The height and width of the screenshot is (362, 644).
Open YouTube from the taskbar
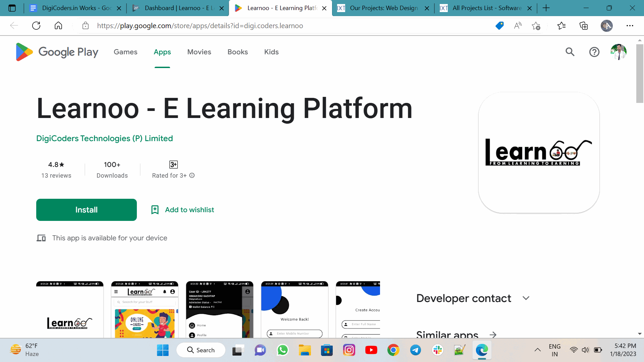point(371,350)
